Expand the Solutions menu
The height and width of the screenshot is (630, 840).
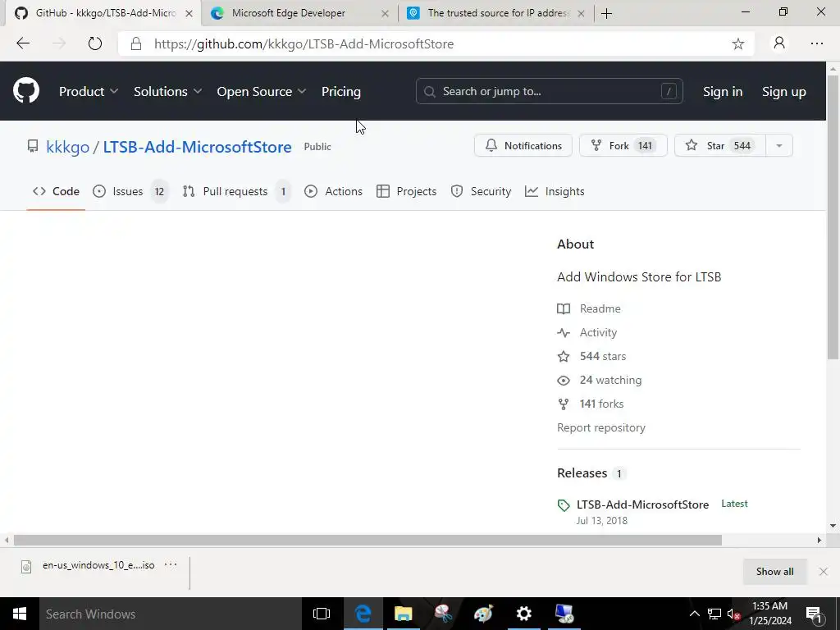pos(167,92)
